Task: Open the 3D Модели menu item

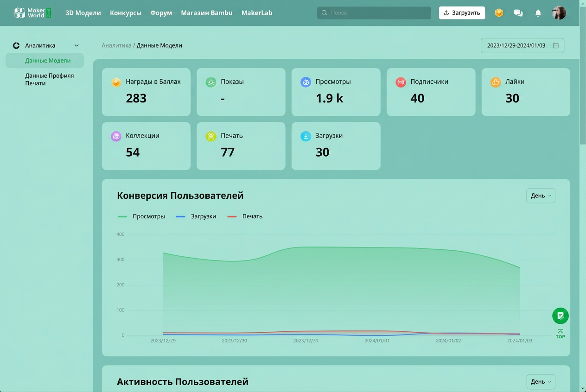Action: tap(83, 13)
